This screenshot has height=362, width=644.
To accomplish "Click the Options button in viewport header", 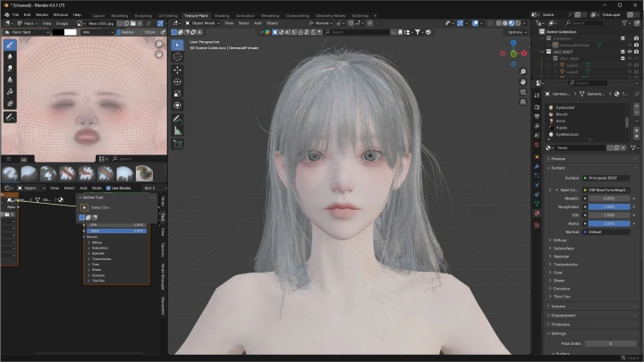I will (x=514, y=31).
